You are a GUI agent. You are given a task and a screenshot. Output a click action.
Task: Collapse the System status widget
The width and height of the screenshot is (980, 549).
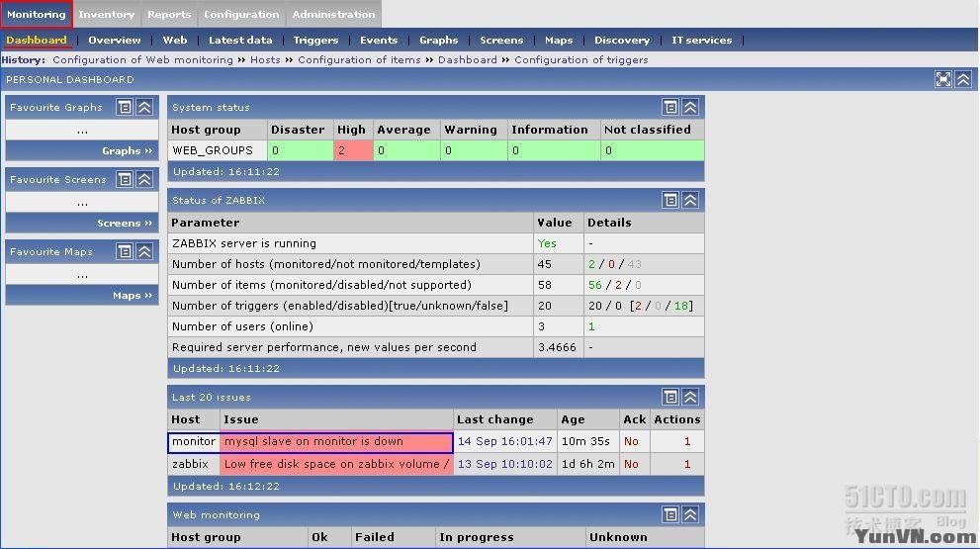[x=690, y=107]
